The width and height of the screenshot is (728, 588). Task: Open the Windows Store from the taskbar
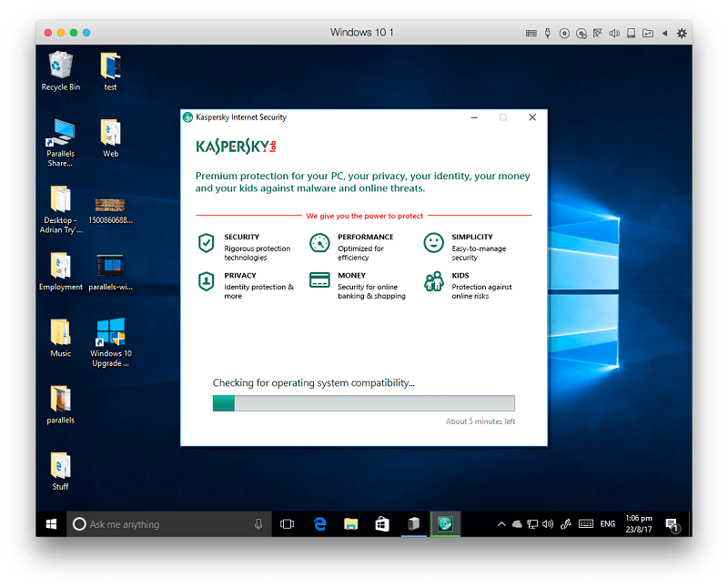point(382,524)
